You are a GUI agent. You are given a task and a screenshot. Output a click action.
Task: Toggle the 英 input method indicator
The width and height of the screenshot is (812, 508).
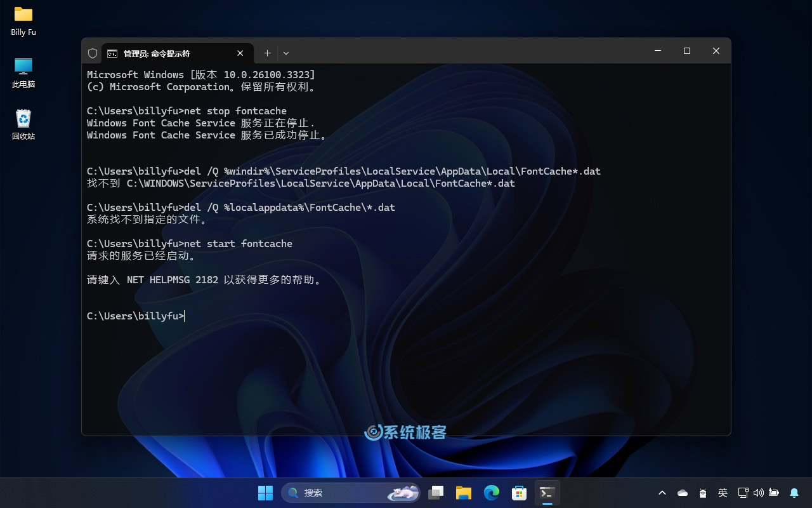tap(723, 493)
